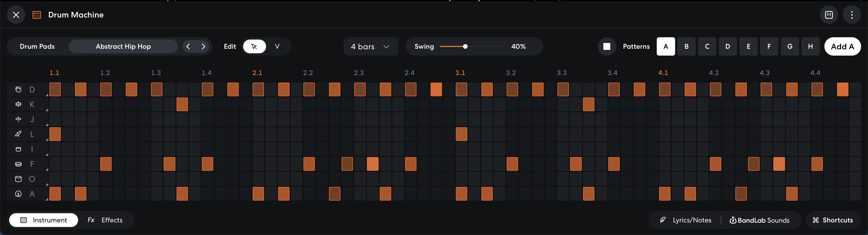Open the Instrument tab
The height and width of the screenshot is (235, 868).
pyautogui.click(x=43, y=220)
